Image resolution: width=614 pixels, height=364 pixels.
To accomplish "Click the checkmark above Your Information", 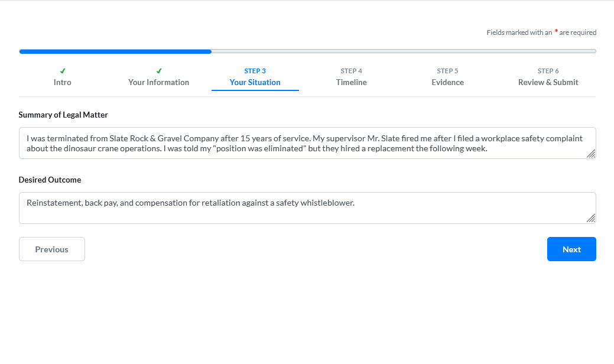I will click(x=158, y=70).
